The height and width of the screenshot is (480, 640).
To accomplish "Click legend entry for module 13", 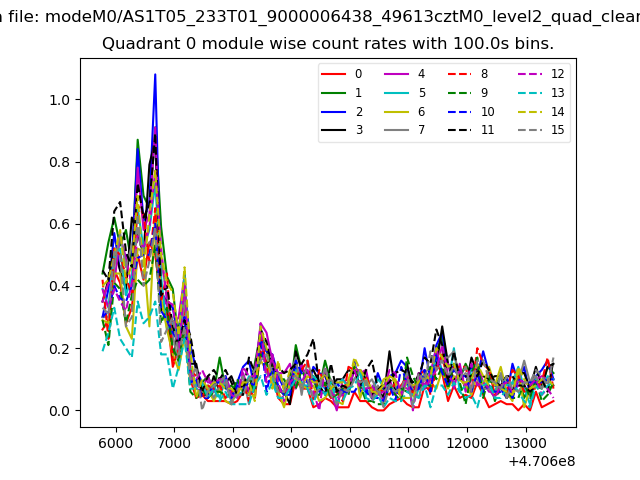I will (x=541, y=93).
